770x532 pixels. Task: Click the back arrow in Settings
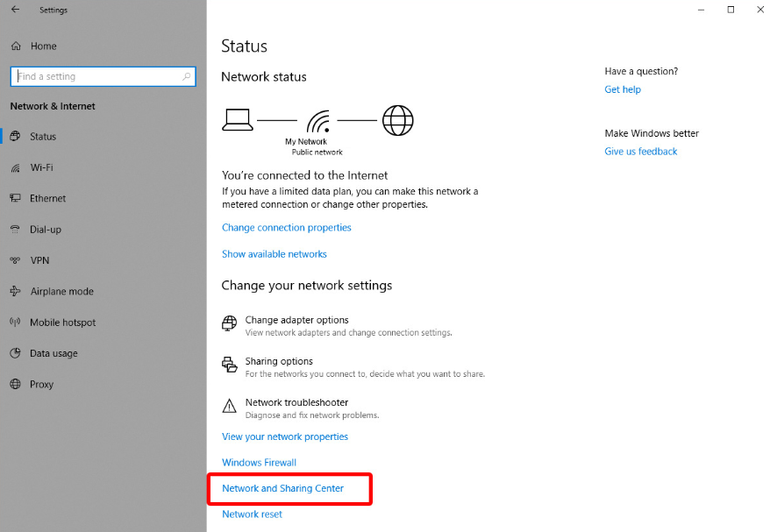coord(15,10)
